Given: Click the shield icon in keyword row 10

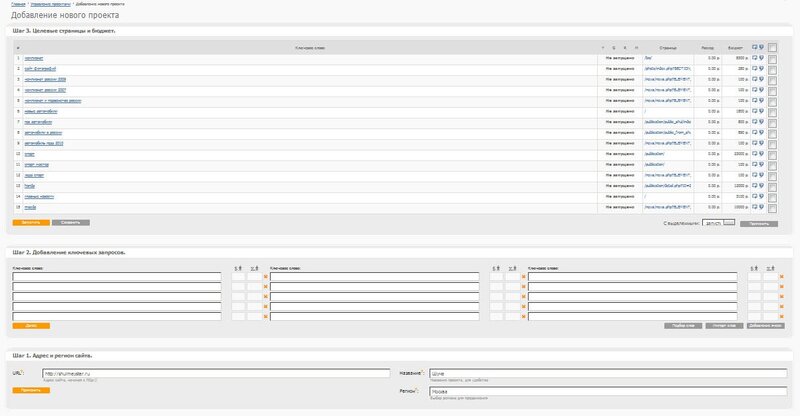Looking at the screenshot, I should pos(761,154).
